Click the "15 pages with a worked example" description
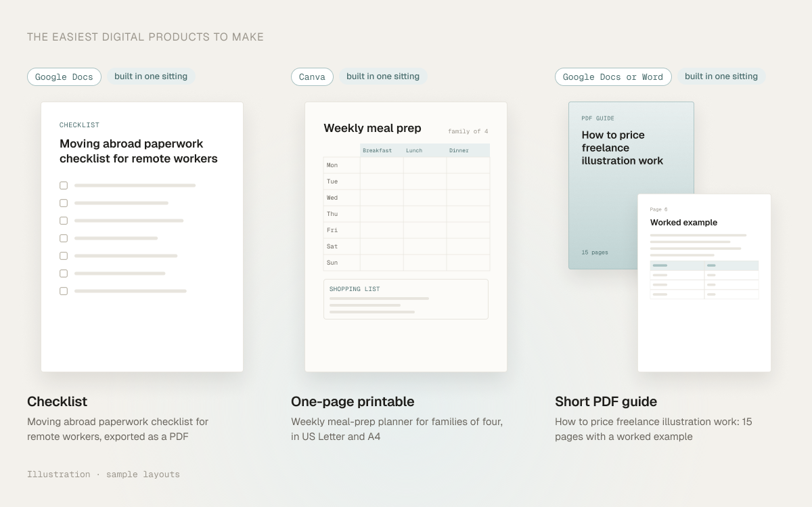Screen dimensions: 812x507 click(x=654, y=429)
